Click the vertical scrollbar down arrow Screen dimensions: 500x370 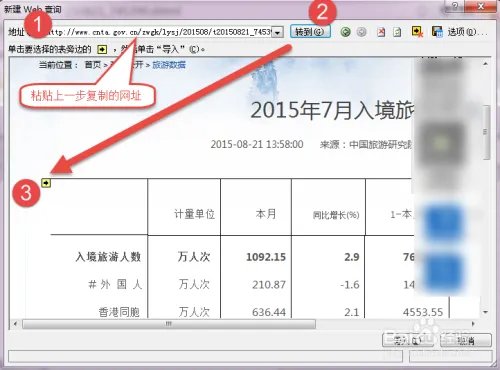[x=486, y=312]
